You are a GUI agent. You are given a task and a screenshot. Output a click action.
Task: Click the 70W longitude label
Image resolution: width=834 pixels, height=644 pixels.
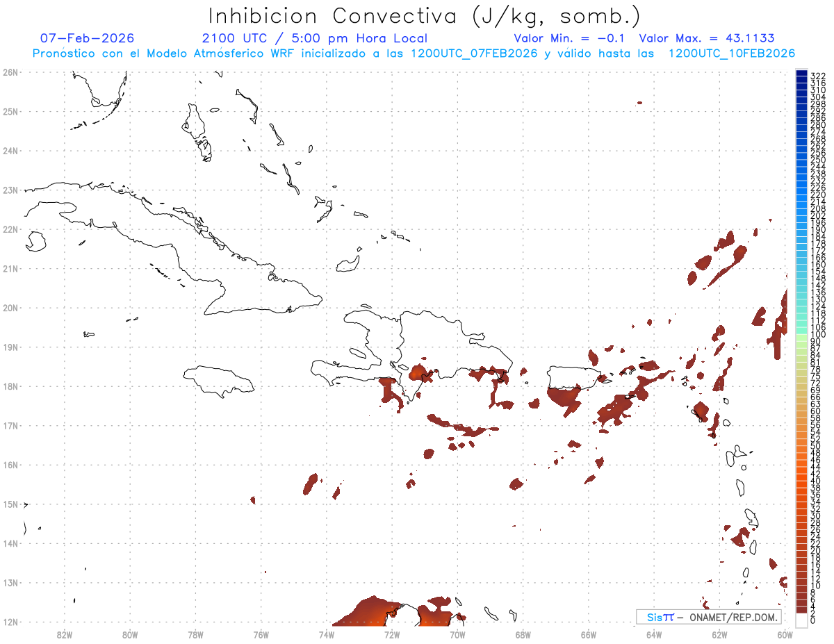coord(457,634)
